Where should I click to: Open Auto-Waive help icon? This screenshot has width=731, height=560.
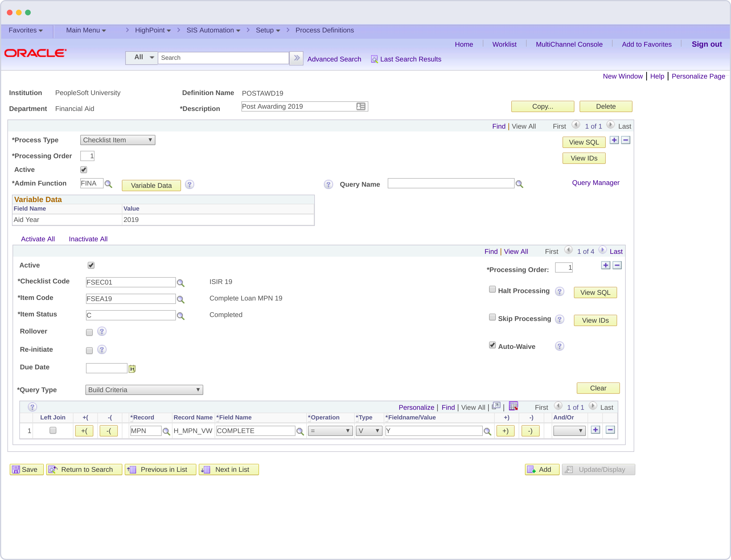pos(559,346)
